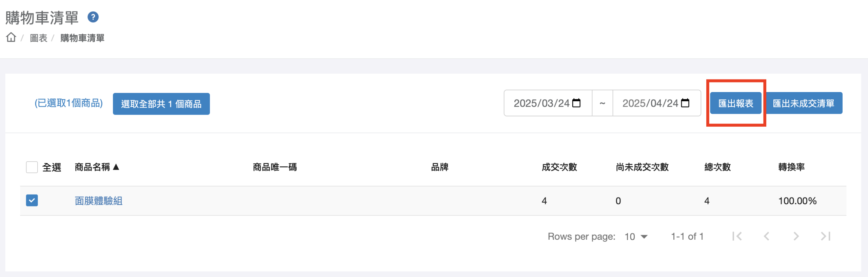Open the 圖表 breadcrumb item
Viewport: 868px width, 277px height.
tap(39, 38)
